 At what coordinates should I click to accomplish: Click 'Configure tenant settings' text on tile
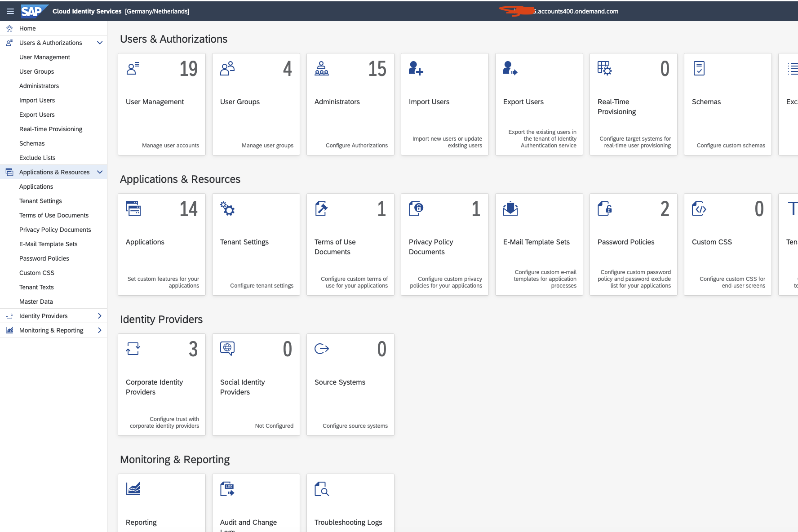262,286
